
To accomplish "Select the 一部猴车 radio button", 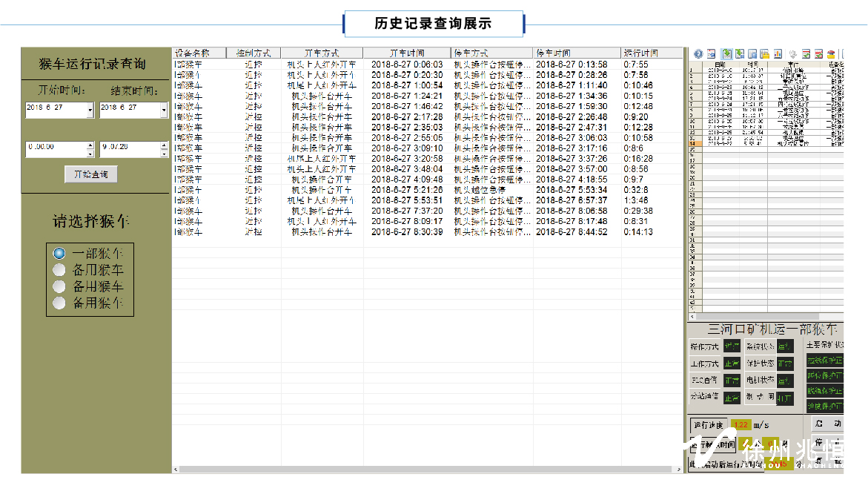I will coord(59,253).
